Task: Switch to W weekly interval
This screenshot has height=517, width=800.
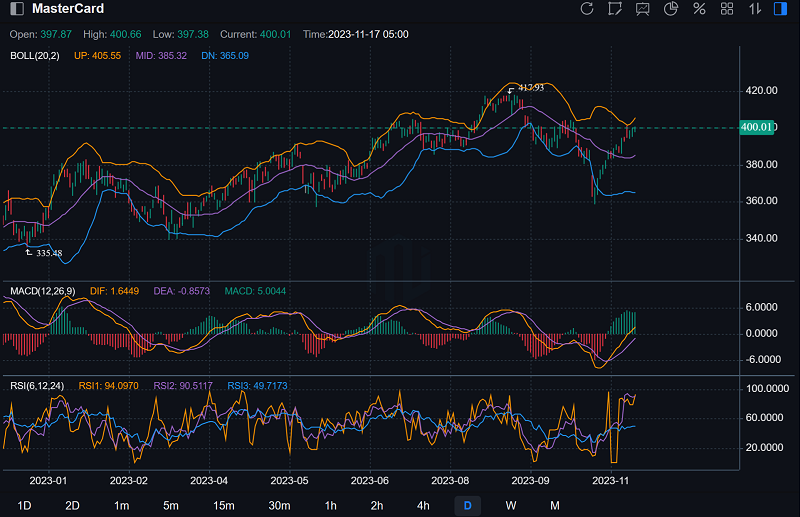Action: click(511, 505)
